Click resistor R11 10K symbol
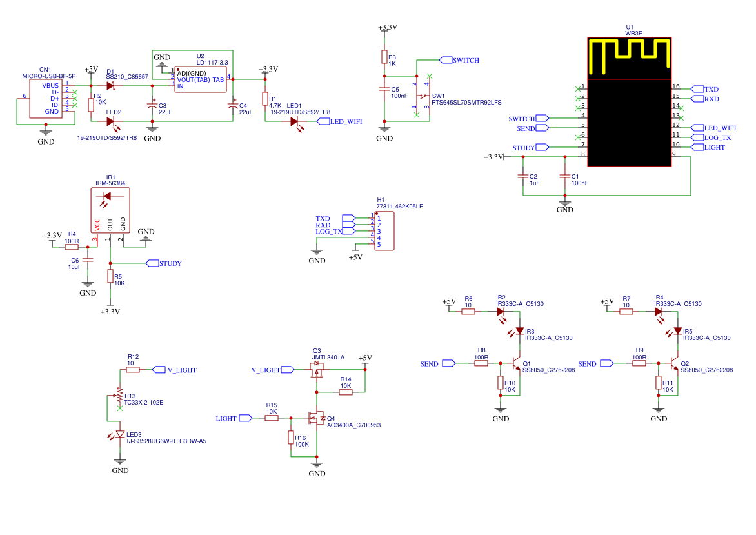This screenshot has height=535, width=756. tap(659, 383)
